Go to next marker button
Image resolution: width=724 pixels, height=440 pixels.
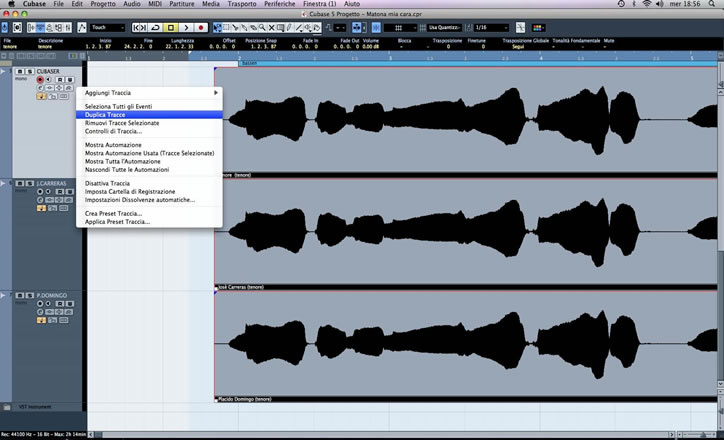click(x=144, y=28)
